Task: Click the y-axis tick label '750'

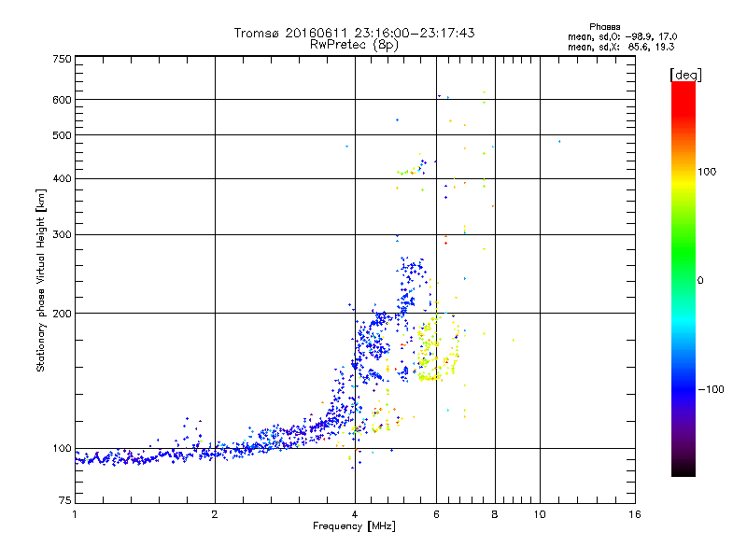Action: (x=62, y=59)
